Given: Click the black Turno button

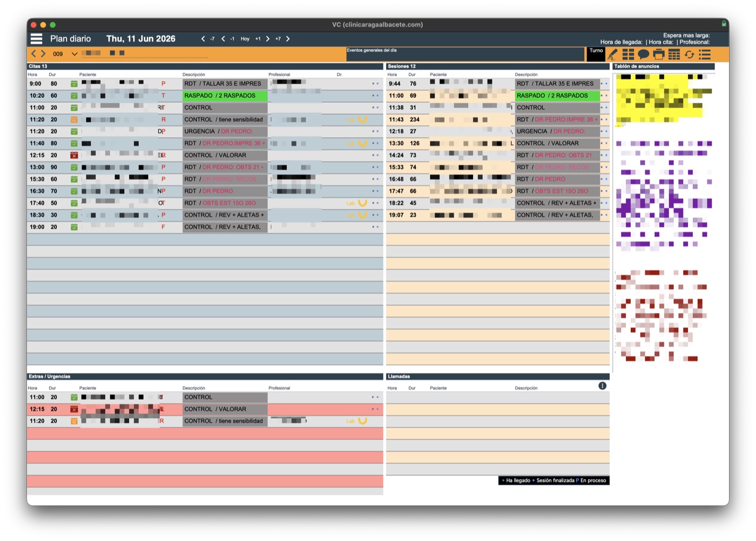Looking at the screenshot, I should pos(596,54).
